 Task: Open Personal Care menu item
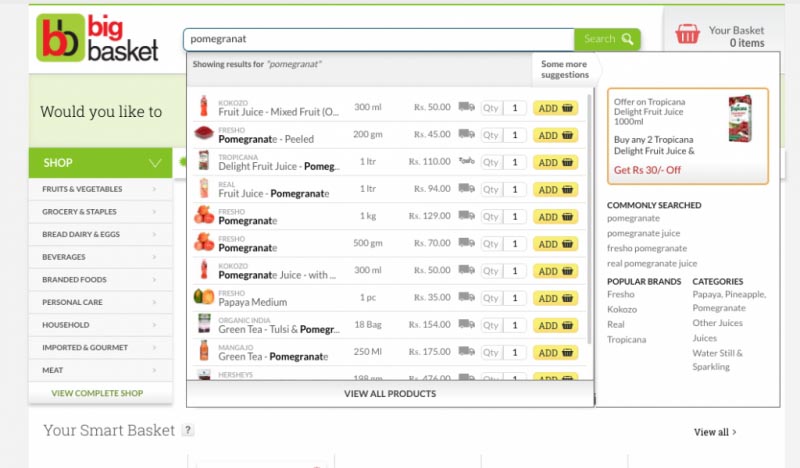tap(100, 302)
